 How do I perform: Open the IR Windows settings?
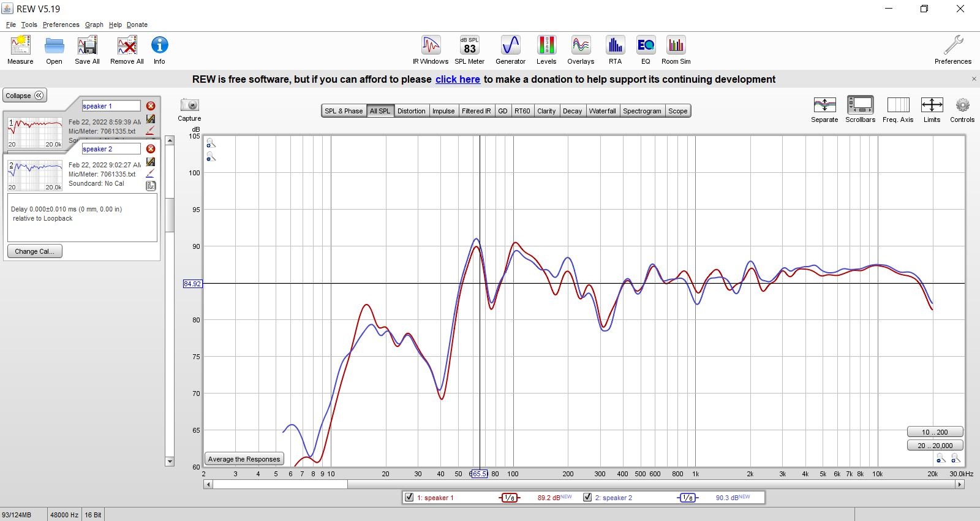tap(431, 50)
